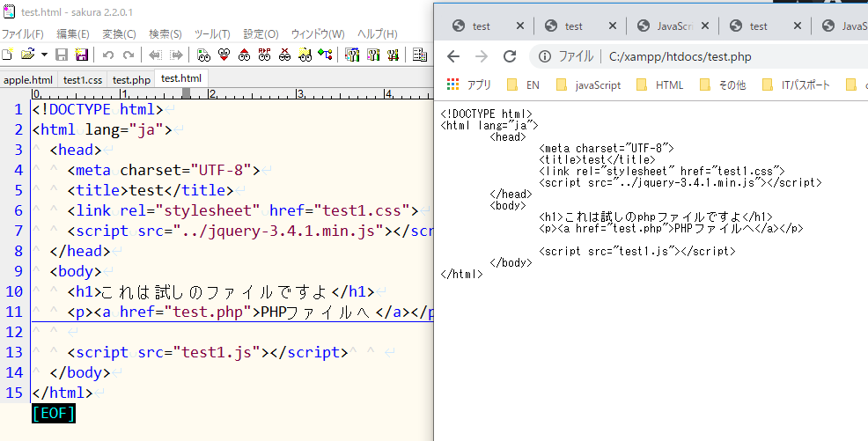Click the h1 line in sakura editor
Screen dimensions: 868x441
(x=220, y=291)
